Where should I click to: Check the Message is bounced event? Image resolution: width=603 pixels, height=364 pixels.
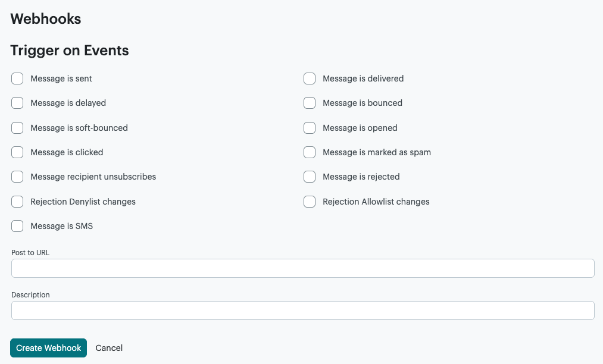click(310, 103)
